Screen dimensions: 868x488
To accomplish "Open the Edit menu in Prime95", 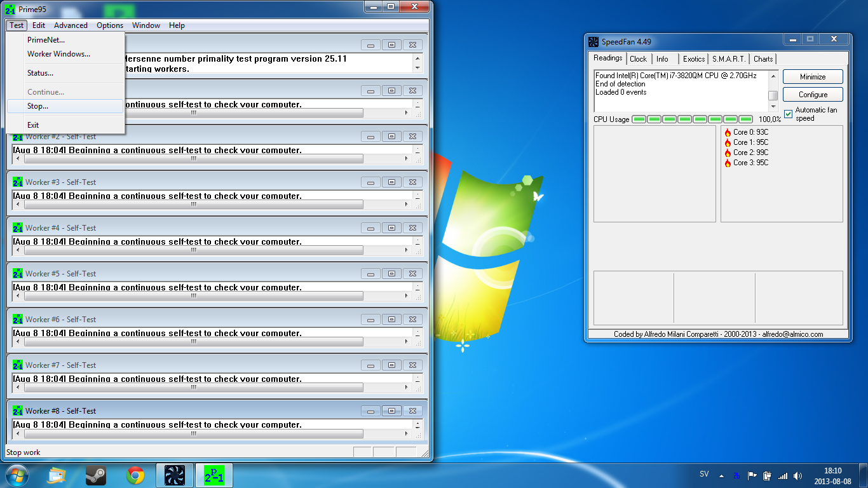I will click(39, 25).
